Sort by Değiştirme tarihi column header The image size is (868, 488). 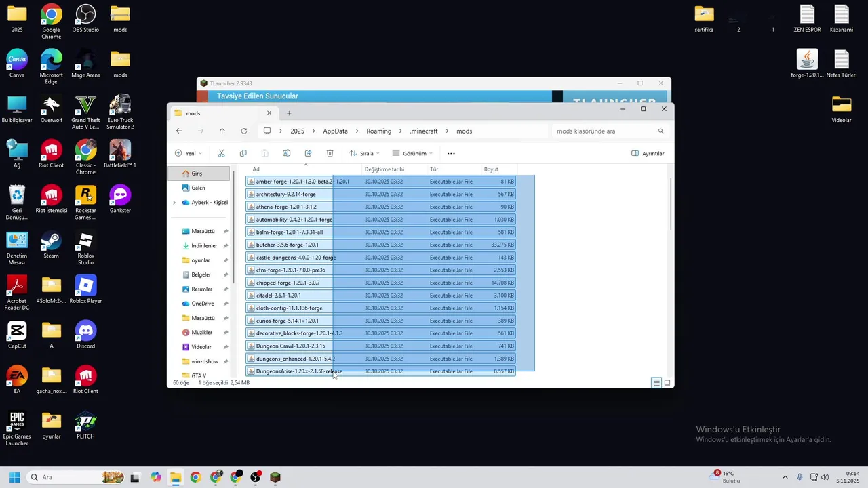[394, 169]
